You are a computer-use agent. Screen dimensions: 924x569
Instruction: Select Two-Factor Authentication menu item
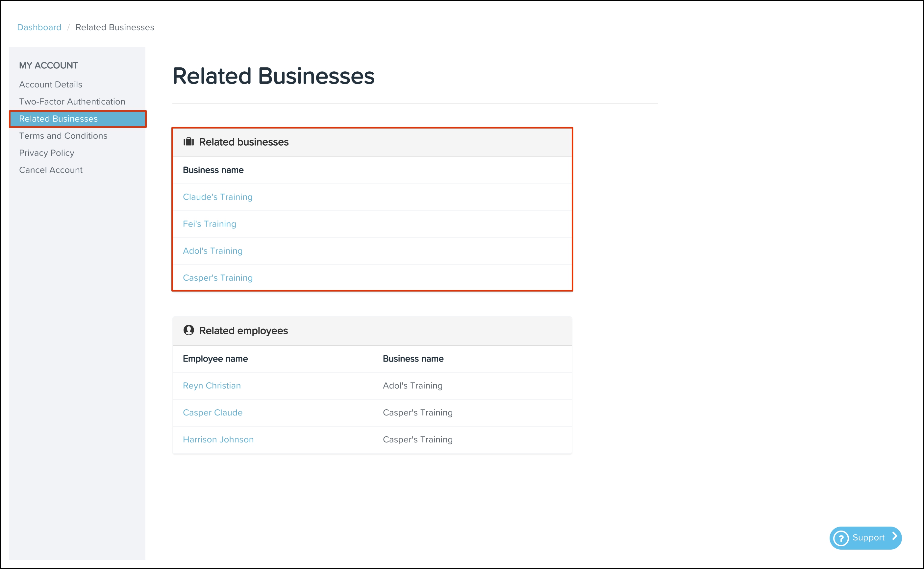coord(72,102)
